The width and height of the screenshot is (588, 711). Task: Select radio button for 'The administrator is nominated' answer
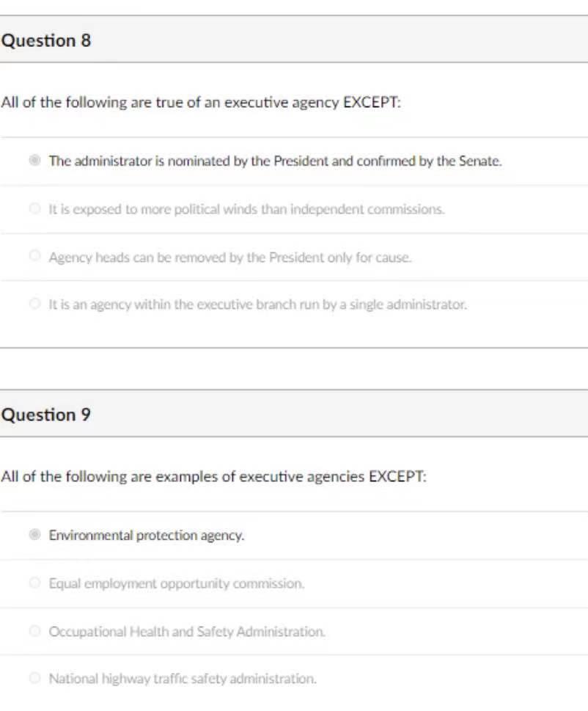(34, 161)
